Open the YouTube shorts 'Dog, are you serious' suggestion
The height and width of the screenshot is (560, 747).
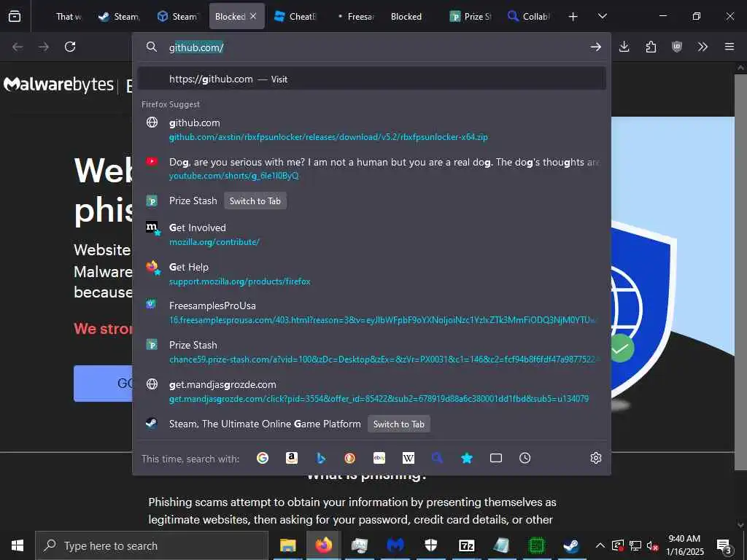tap(371, 168)
